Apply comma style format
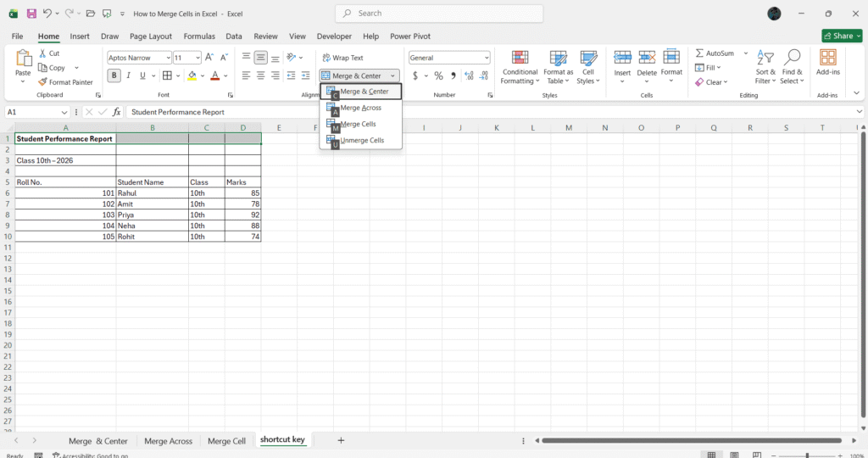The width and height of the screenshot is (868, 458). 453,75
